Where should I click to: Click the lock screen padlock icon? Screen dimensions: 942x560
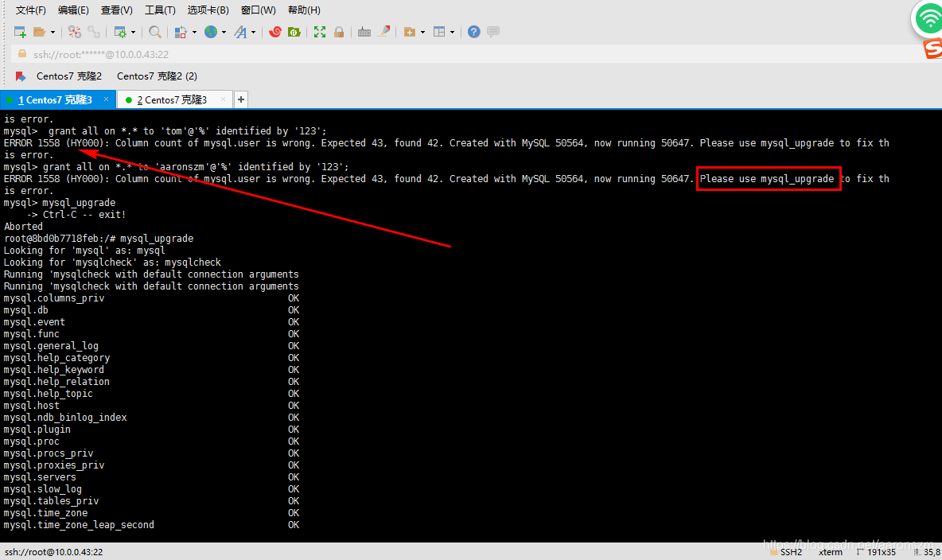pyautogui.click(x=339, y=32)
